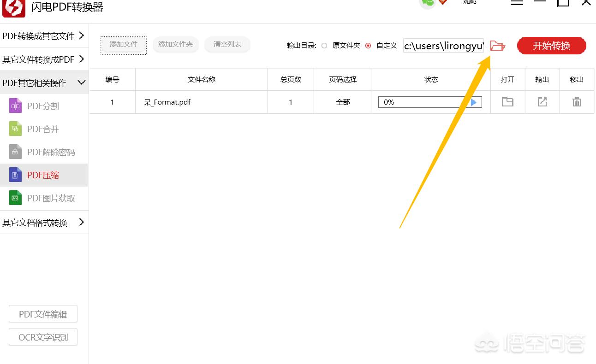Select the 自定义 output option
This screenshot has height=364, width=596.
368,46
